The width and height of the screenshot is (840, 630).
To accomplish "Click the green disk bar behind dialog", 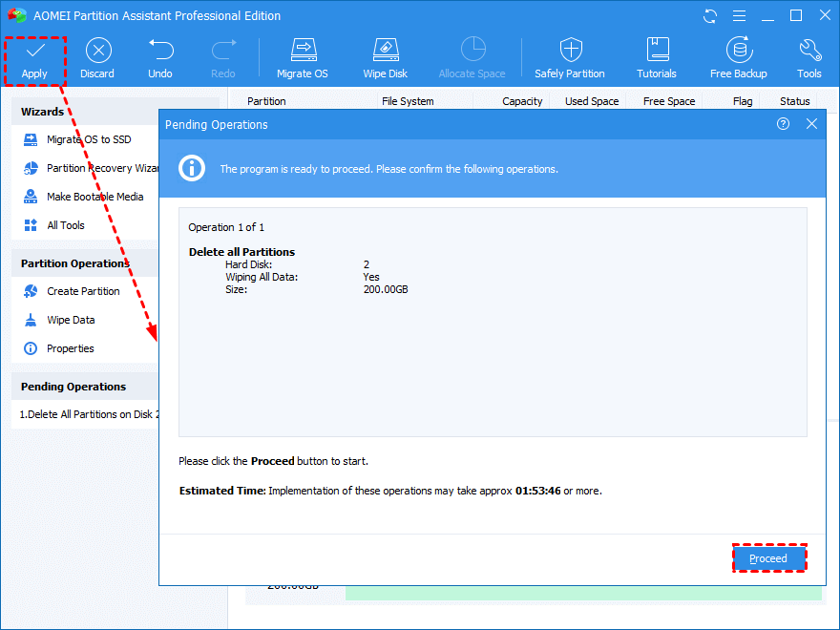I will coord(583,593).
